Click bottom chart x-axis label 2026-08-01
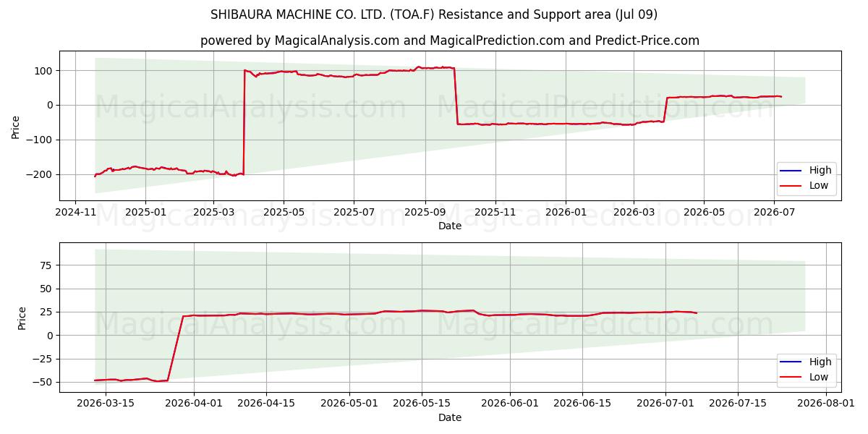 coord(826,404)
